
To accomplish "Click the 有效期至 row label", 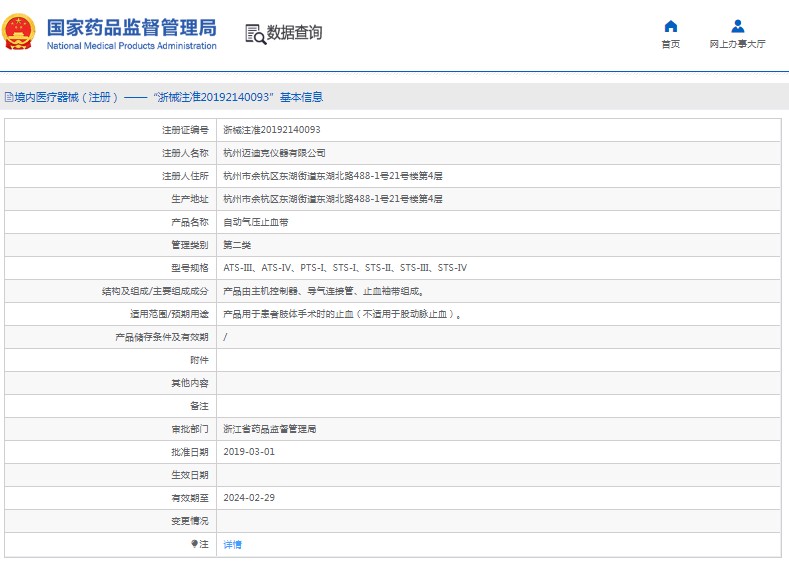I will [189, 498].
